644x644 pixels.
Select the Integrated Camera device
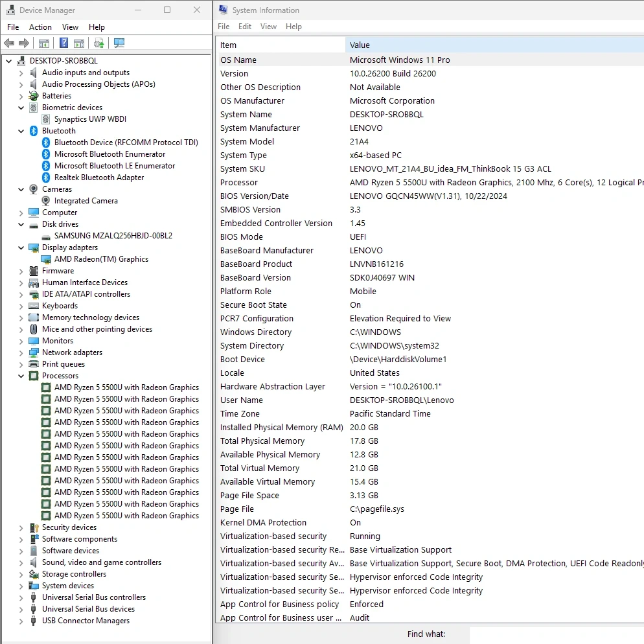(86, 201)
